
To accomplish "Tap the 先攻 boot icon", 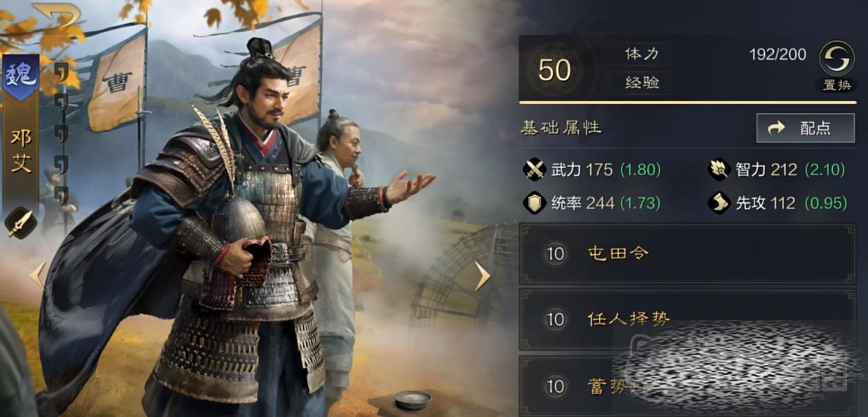I will (718, 202).
